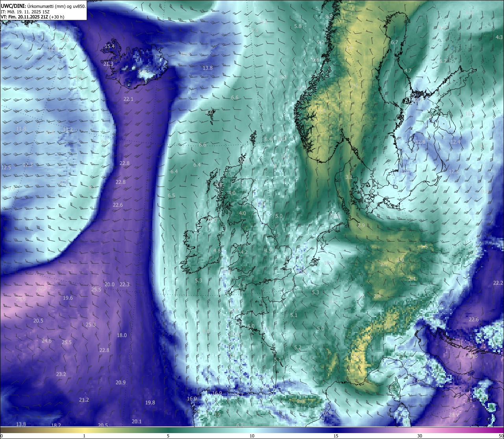Click the 22.2 value at the right edge
Screen dimensions: 504x439
click(x=498, y=283)
